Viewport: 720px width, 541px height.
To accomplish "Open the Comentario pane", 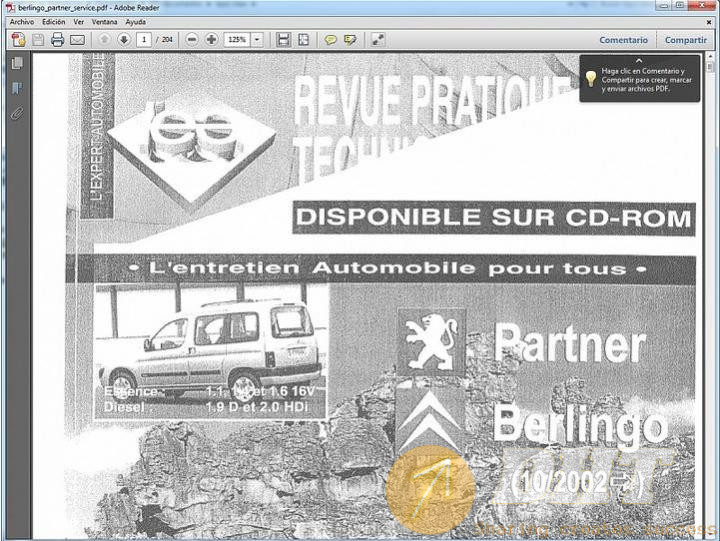I will pos(623,40).
